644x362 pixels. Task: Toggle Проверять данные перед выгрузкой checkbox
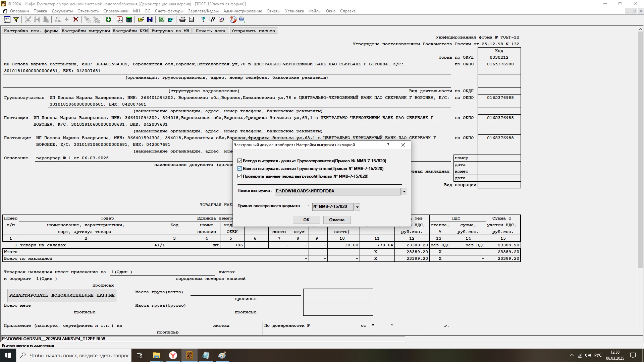[239, 176]
